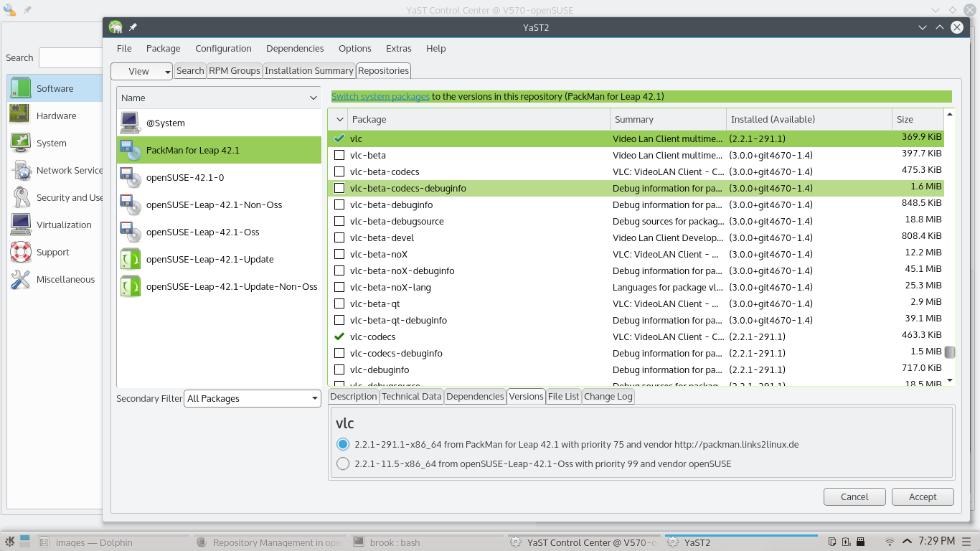Open the Software category icon in Control Center

coord(21,88)
